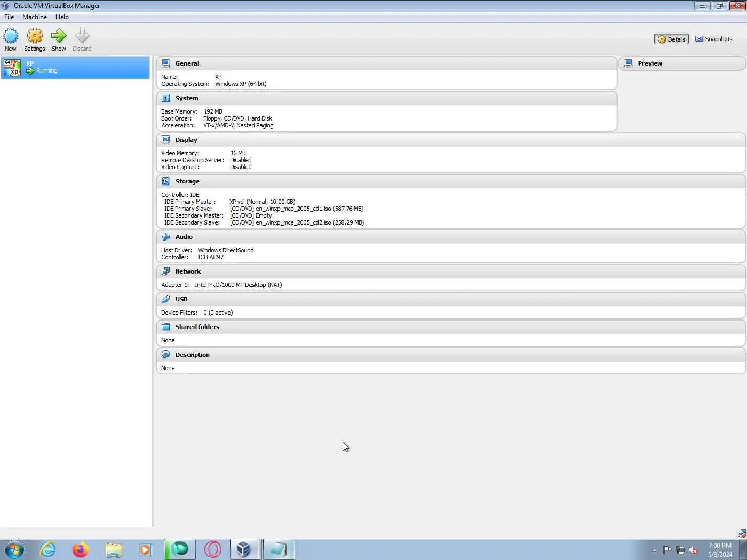Viewport: 747px width, 560px height.
Task: Click the network tray icon
Action: coord(680,550)
